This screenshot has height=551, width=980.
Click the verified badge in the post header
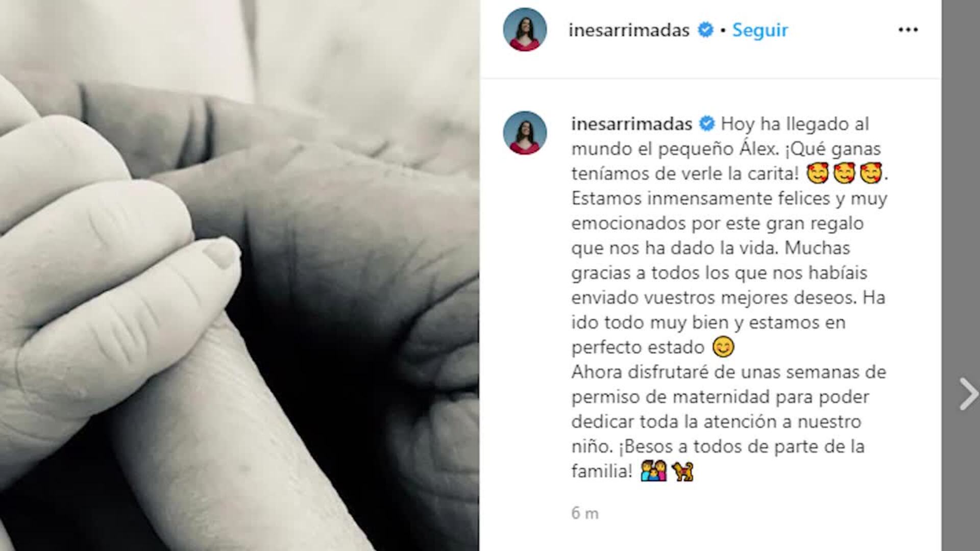coord(706,30)
